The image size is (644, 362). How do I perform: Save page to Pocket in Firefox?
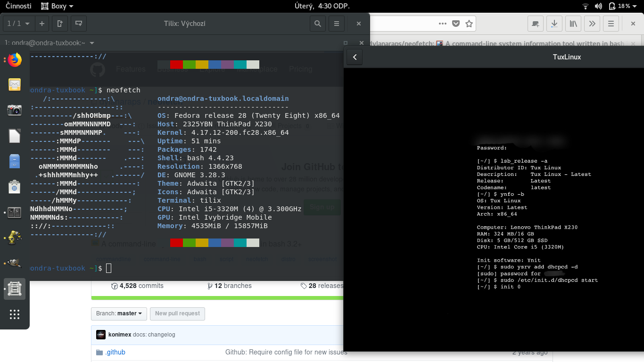pyautogui.click(x=456, y=24)
